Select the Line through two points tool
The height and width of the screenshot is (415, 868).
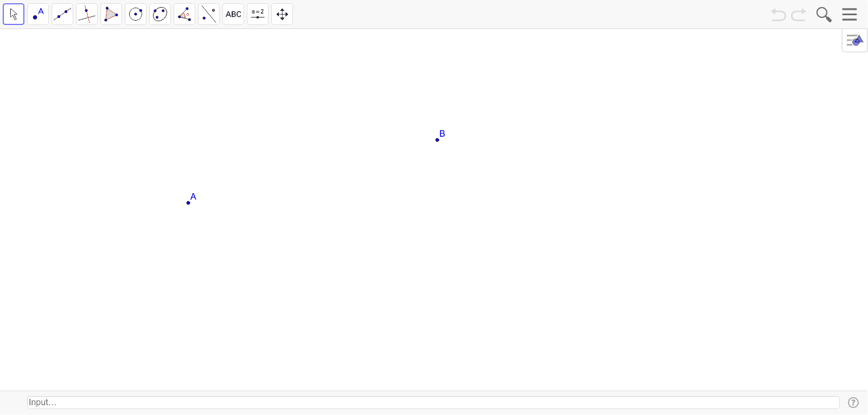click(62, 14)
